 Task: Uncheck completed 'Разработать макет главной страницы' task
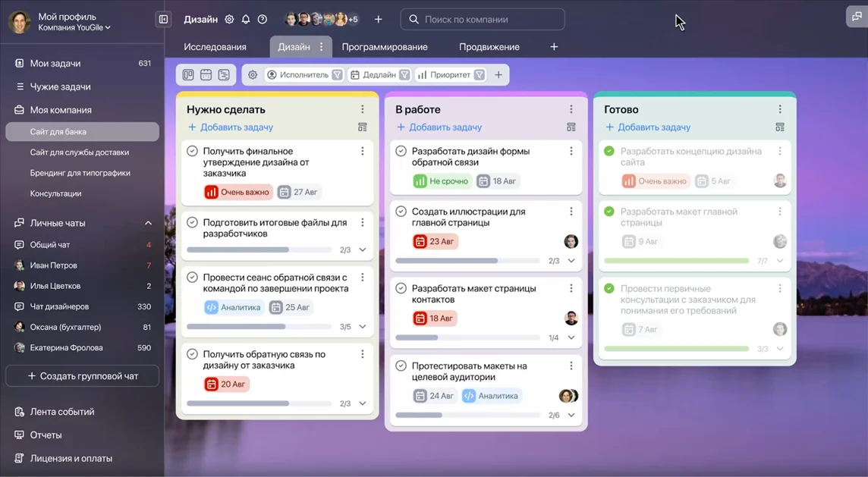pos(609,212)
